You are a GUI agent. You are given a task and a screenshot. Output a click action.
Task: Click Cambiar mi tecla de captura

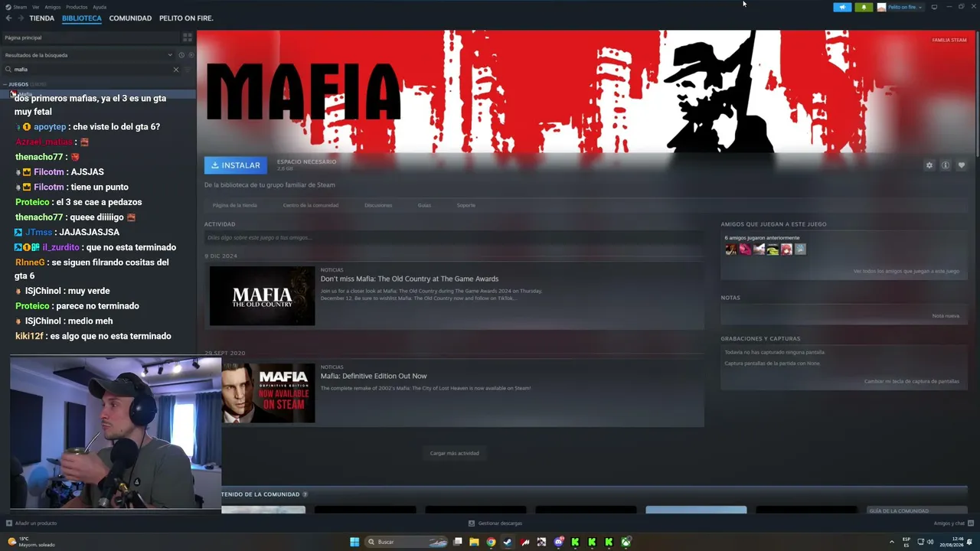tap(912, 381)
